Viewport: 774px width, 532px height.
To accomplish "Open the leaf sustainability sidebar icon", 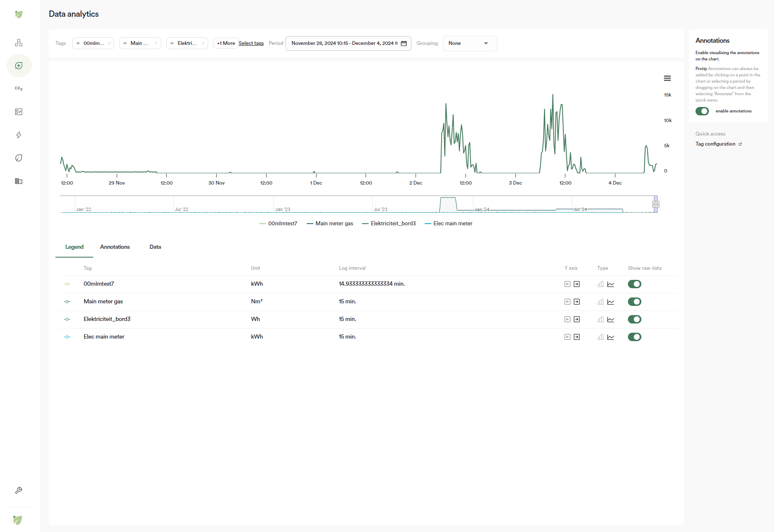I will click(x=19, y=158).
